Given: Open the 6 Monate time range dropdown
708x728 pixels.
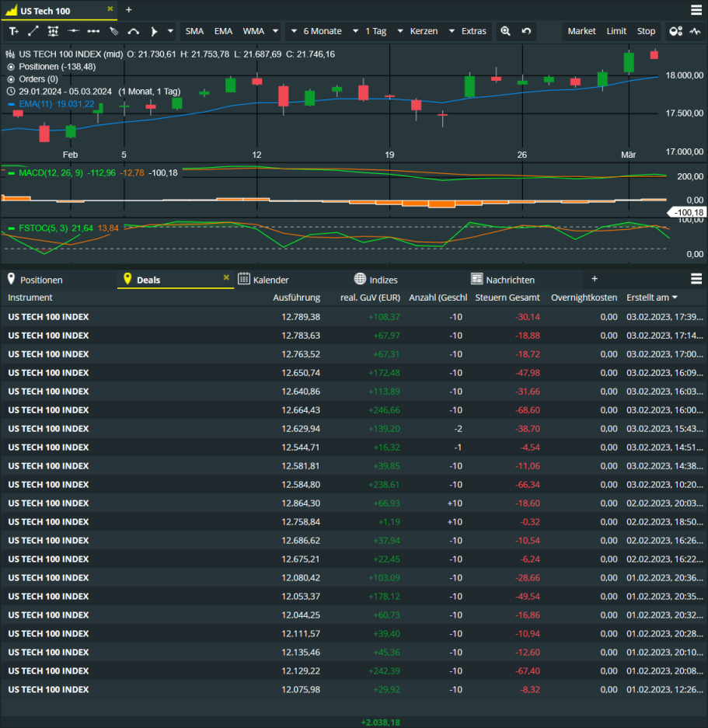Looking at the screenshot, I should [x=317, y=31].
